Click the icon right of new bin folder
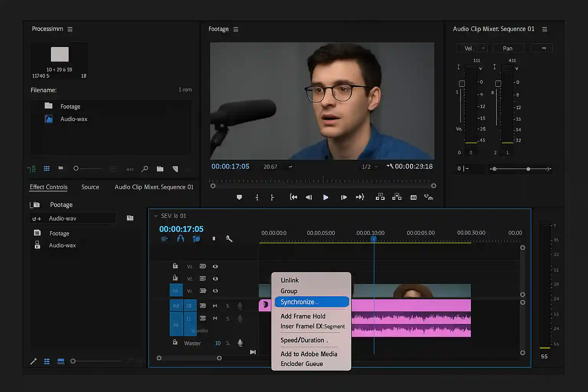This screenshot has height=392, width=588. [175, 169]
